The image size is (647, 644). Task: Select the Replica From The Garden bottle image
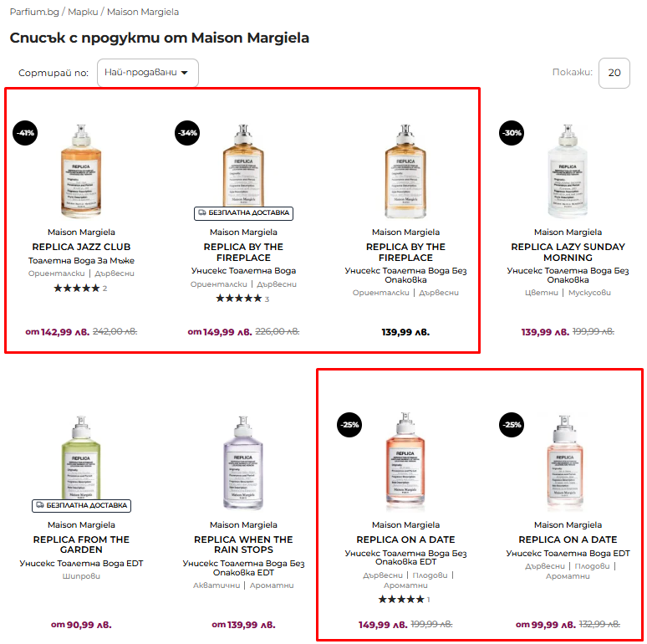[x=81, y=460]
